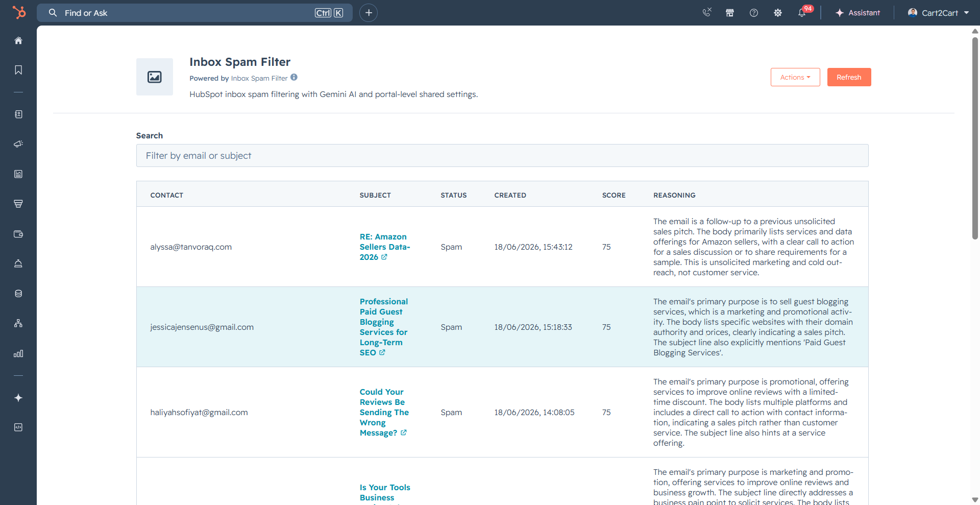
Task: Click the CONTACT column header
Action: 167,195
